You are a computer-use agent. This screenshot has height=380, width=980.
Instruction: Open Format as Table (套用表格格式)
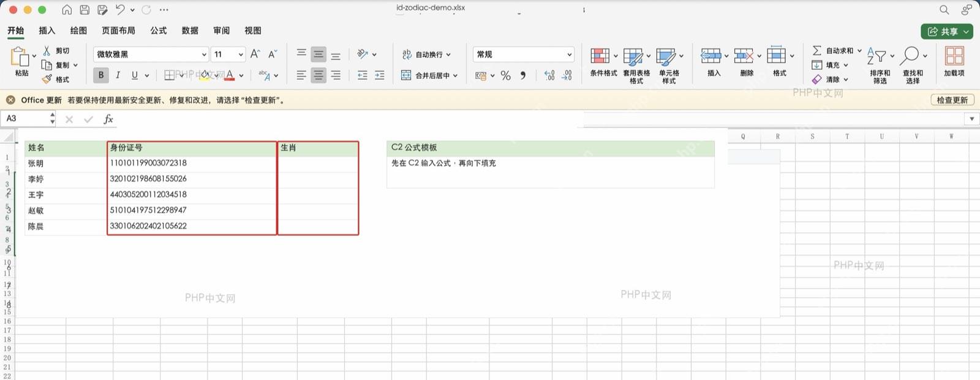tap(636, 66)
